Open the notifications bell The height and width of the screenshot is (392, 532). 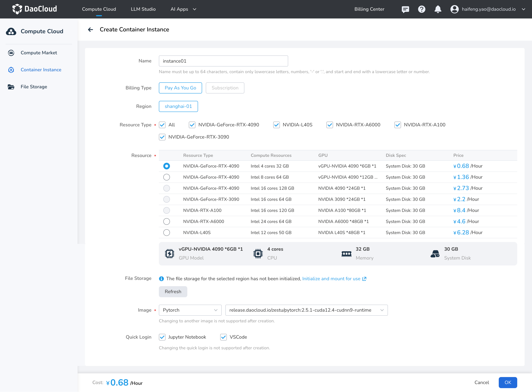click(438, 9)
